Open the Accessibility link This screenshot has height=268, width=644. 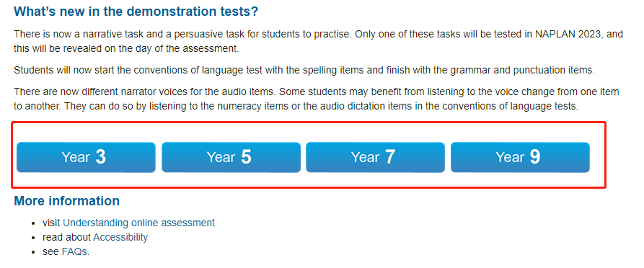click(x=120, y=237)
